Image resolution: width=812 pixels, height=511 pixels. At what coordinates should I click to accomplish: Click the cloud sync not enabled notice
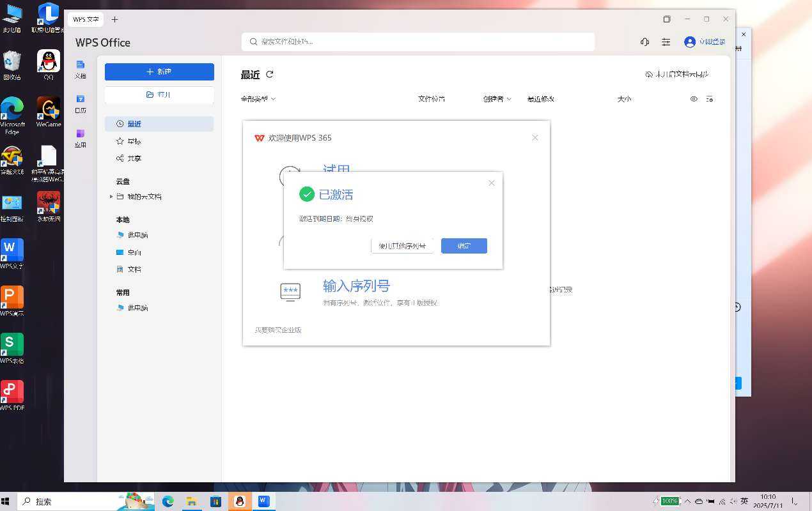coord(677,74)
